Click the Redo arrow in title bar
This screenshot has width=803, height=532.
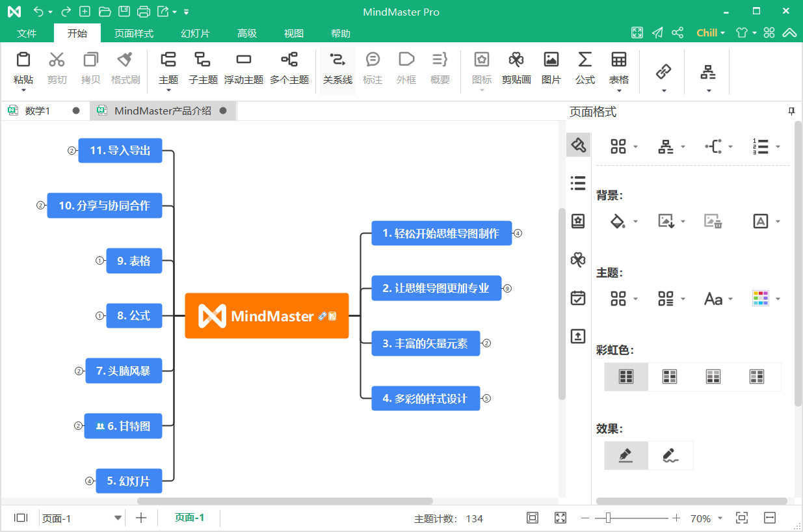(65, 12)
